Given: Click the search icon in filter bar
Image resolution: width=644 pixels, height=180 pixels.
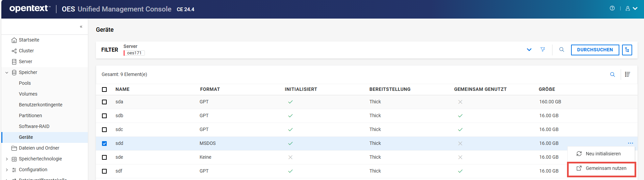Looking at the screenshot, I should 562,50.
